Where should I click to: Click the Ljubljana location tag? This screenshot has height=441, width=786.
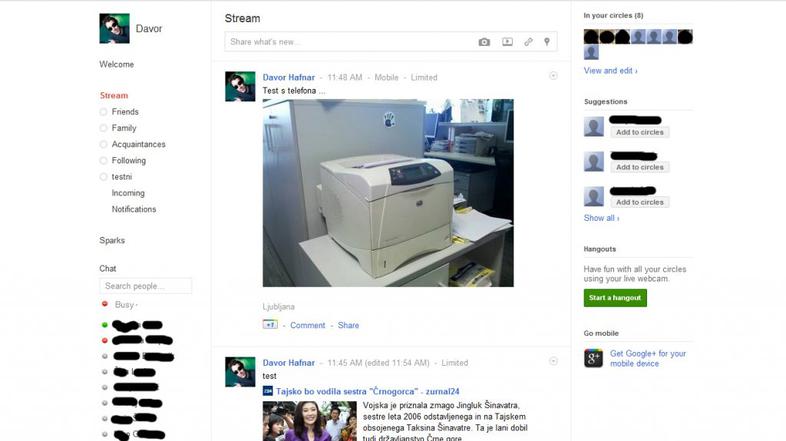coord(279,307)
